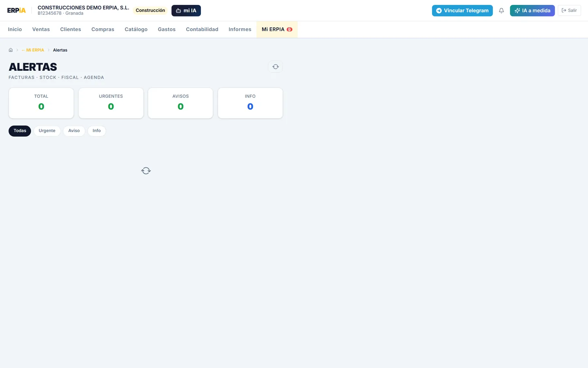Open the Informes menu
Screen dimensions: 588x368
coord(240,29)
